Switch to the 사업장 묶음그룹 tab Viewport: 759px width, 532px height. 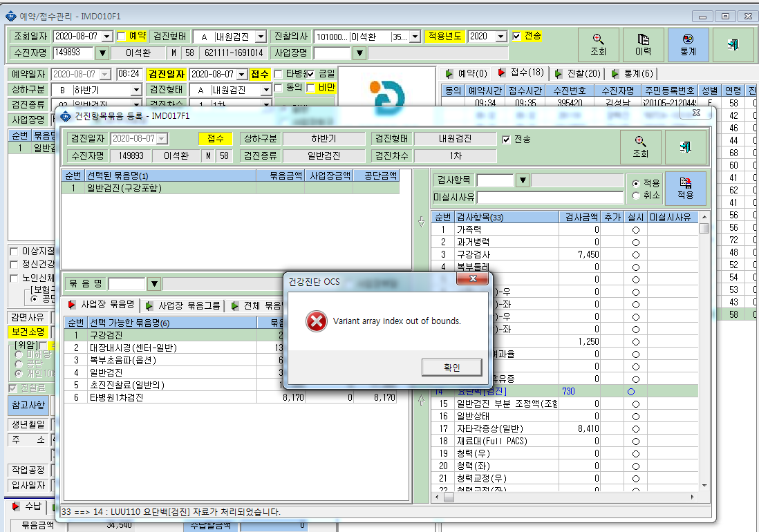(x=183, y=305)
